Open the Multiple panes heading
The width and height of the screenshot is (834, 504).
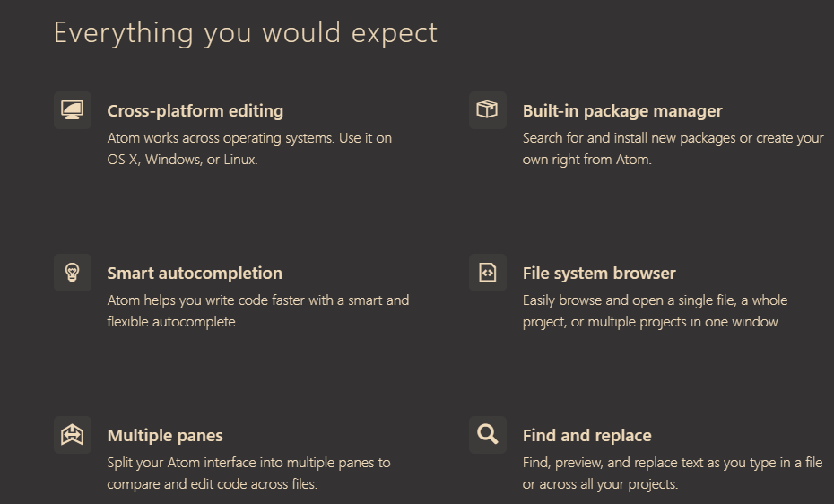(x=165, y=436)
